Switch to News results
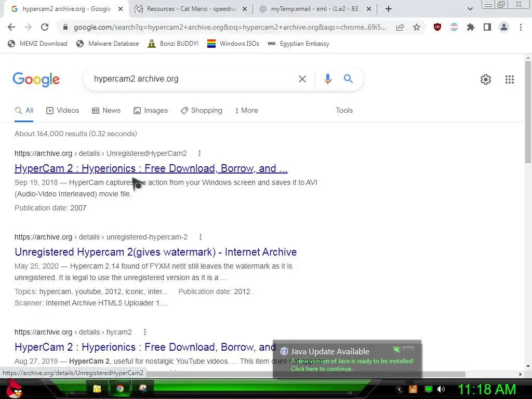 point(107,110)
